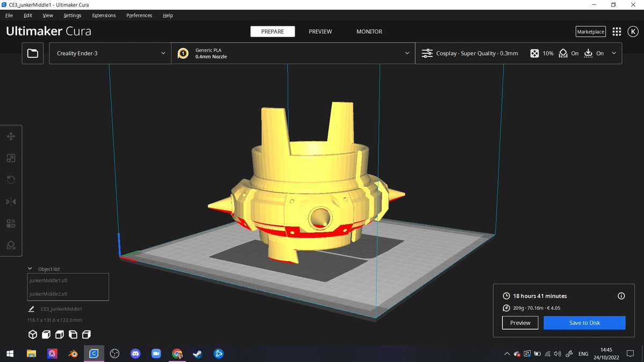Expand Generic PLA material dropdown
Image resolution: width=644 pixels, height=362 pixels.
[x=407, y=53]
